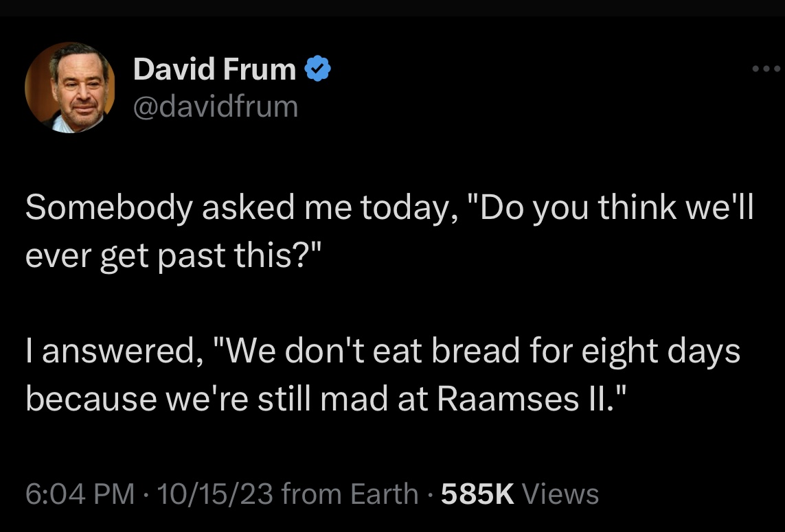785x532 pixels.
Task: Click the blue verified checkmark badge
Action: pos(319,69)
